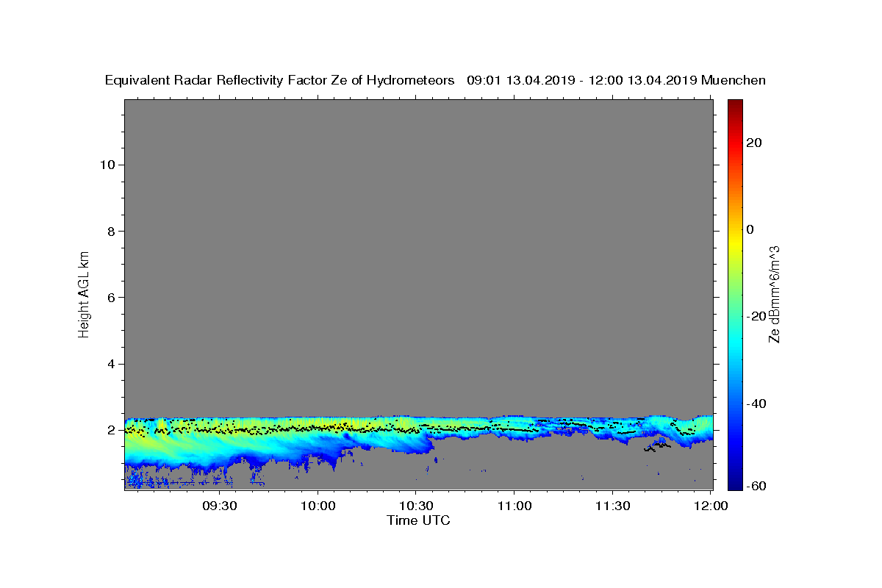The image size is (882, 588).
Task: Click the height axis label '8'
Action: pos(110,231)
